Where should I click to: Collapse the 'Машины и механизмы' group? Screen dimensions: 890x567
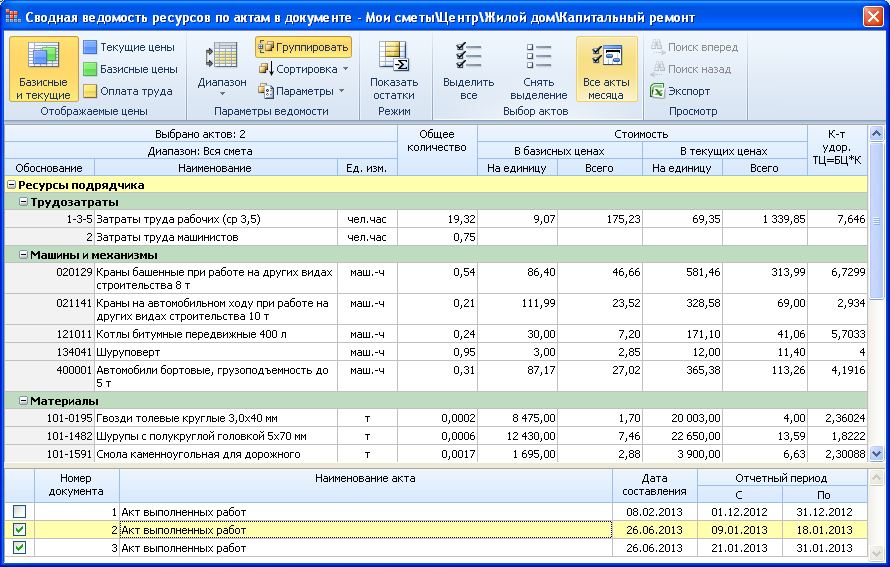pyautogui.click(x=23, y=255)
